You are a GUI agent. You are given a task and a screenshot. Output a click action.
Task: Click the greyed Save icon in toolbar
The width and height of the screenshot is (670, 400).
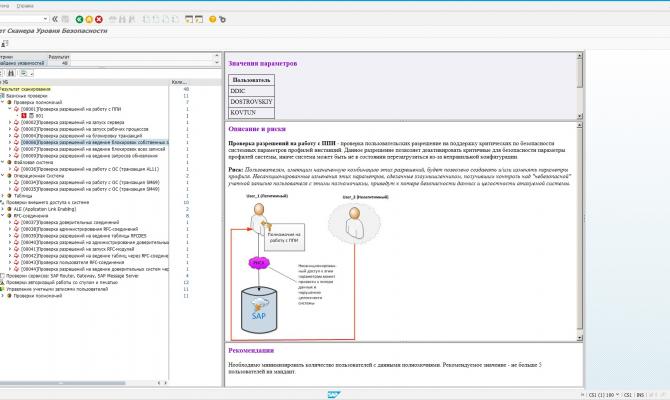point(65,19)
